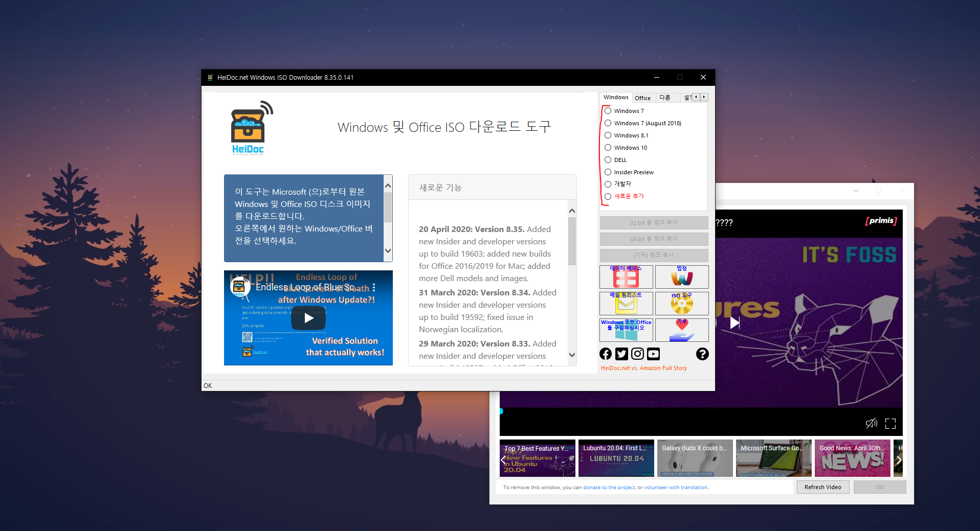Switch to the Windows tab
This screenshot has width=980, height=531.
[616, 97]
